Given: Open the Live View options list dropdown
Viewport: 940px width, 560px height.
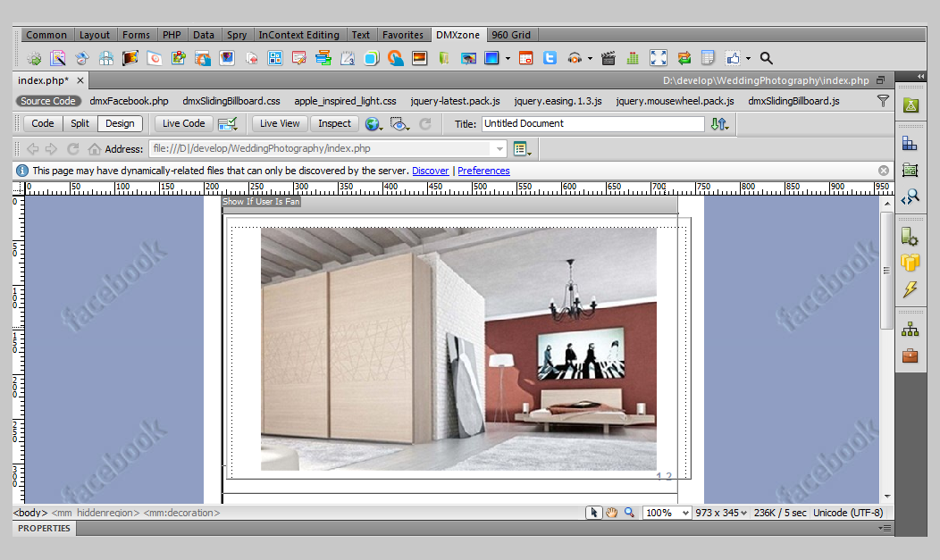Looking at the screenshot, I should [x=522, y=149].
